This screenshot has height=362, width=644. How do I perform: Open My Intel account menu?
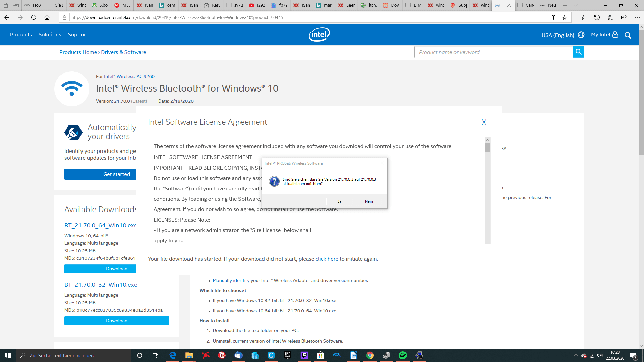coord(604,35)
